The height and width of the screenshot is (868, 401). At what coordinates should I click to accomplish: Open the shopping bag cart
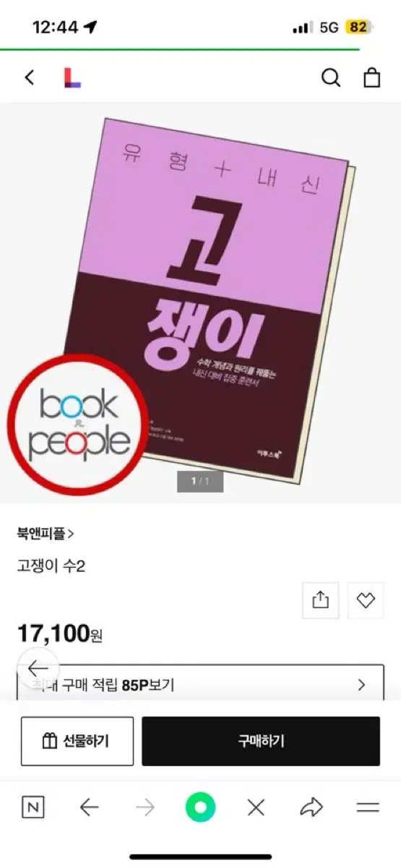[371, 77]
